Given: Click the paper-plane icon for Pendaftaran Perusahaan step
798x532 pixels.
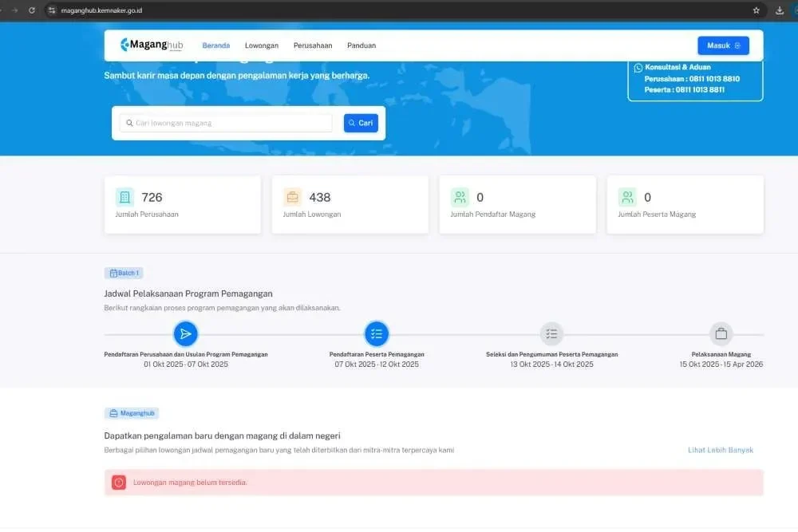Looking at the screenshot, I should [x=186, y=333].
